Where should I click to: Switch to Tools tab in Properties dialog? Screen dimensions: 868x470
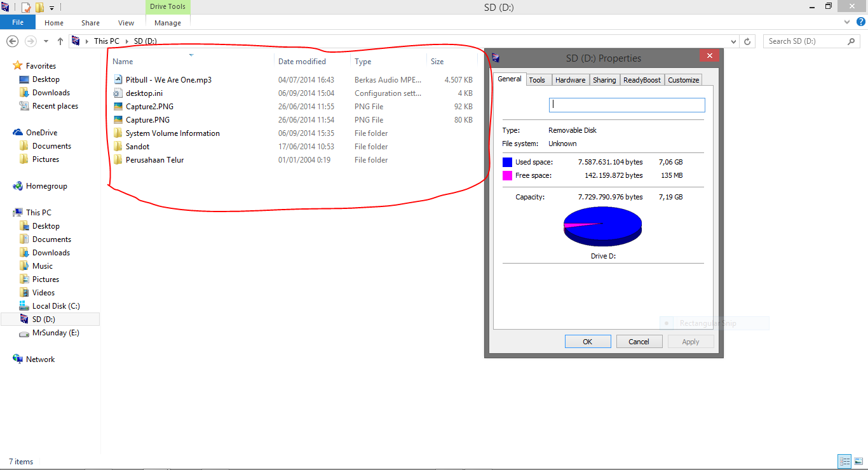(x=537, y=80)
